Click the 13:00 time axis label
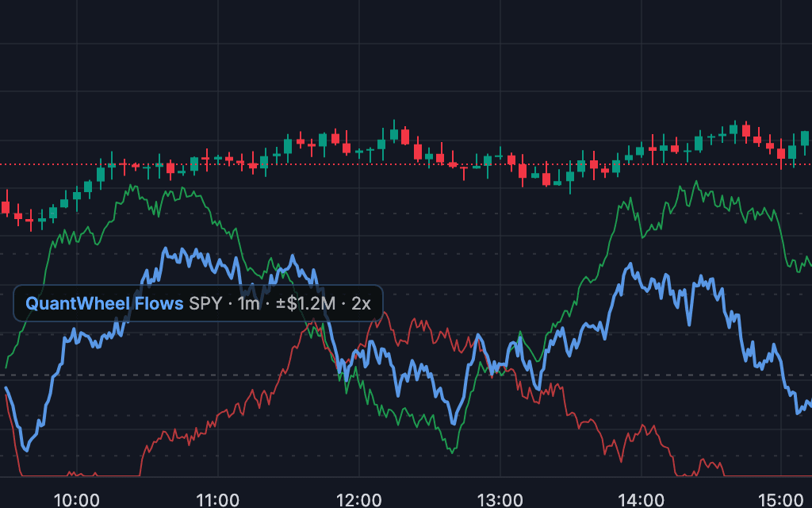 pos(500,500)
